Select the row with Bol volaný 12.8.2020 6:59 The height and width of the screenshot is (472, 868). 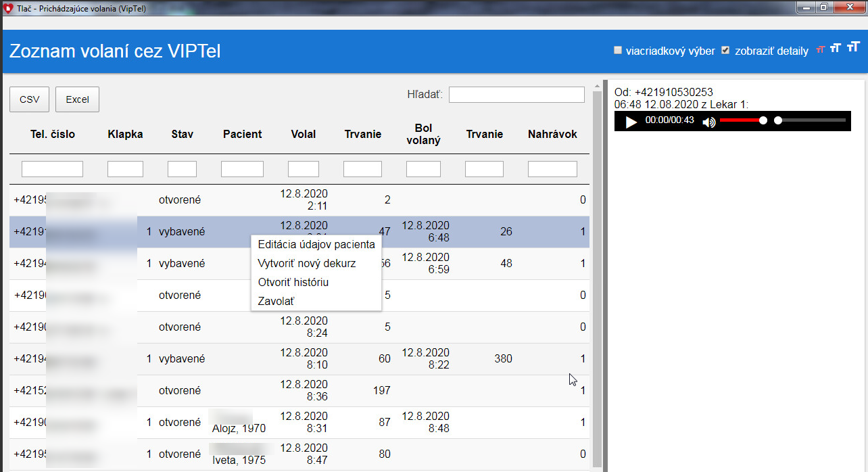pyautogui.click(x=299, y=263)
